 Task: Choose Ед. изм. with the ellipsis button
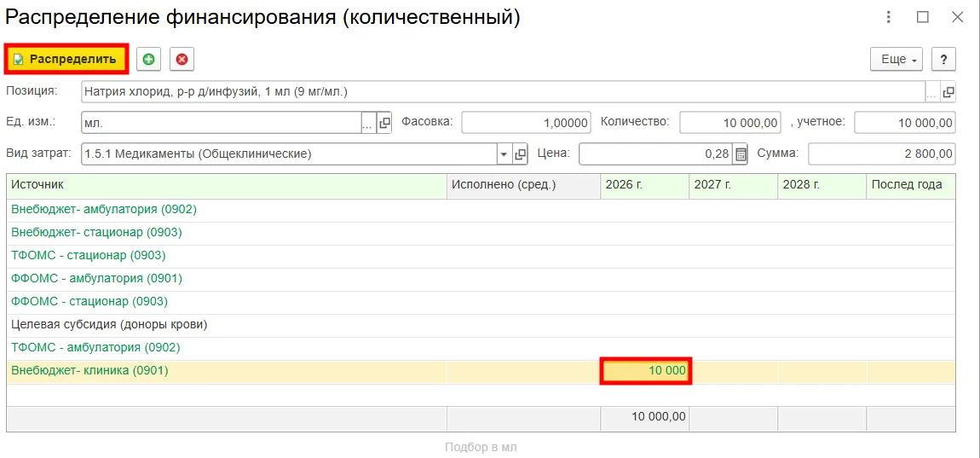tap(369, 123)
